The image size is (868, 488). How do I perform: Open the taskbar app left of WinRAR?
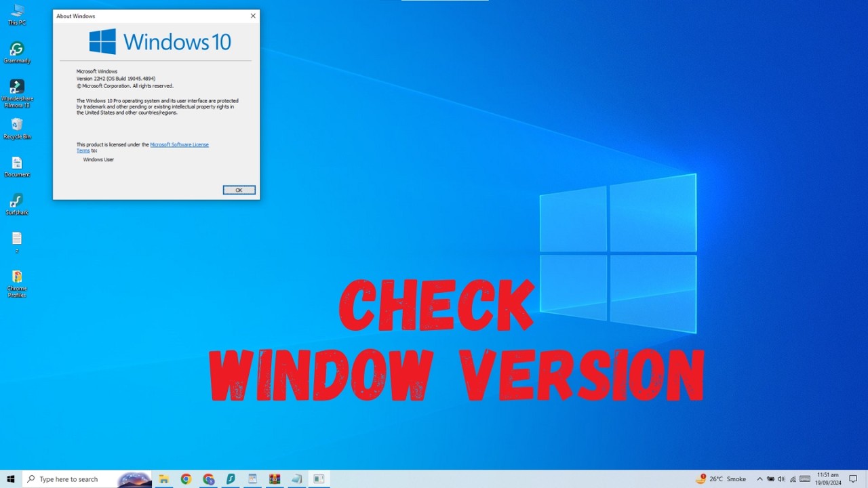[252, 479]
